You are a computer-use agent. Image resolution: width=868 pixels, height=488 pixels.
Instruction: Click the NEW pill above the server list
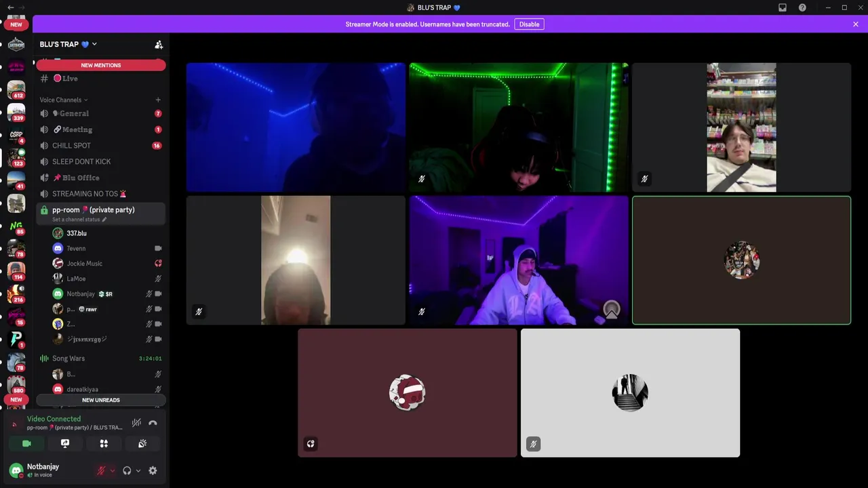tap(16, 24)
